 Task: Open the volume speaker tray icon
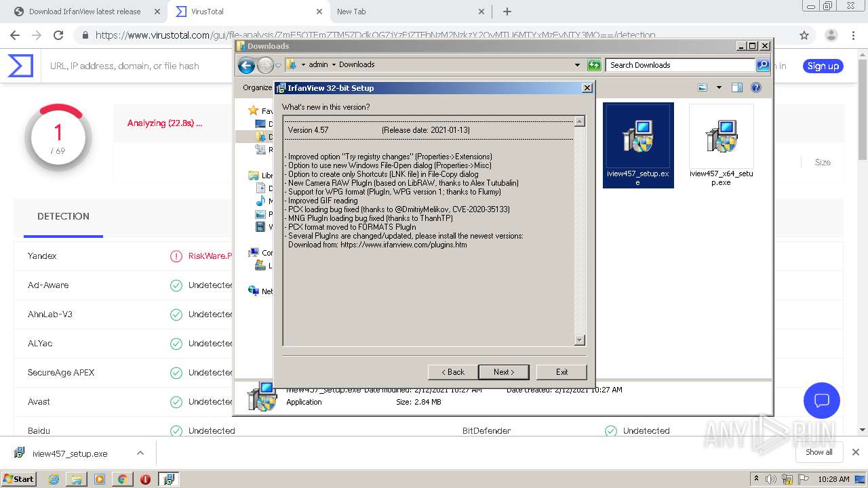pyautogui.click(x=771, y=479)
